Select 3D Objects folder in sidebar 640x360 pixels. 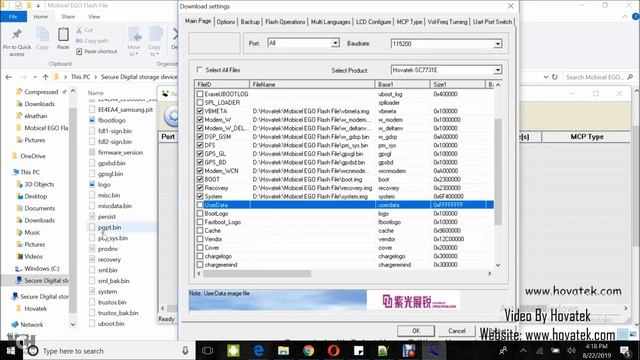point(39,184)
